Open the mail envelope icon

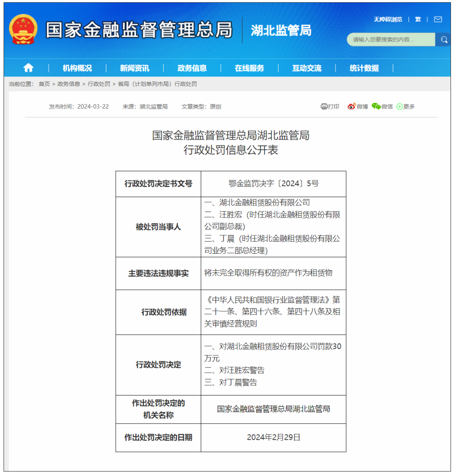(x=438, y=19)
